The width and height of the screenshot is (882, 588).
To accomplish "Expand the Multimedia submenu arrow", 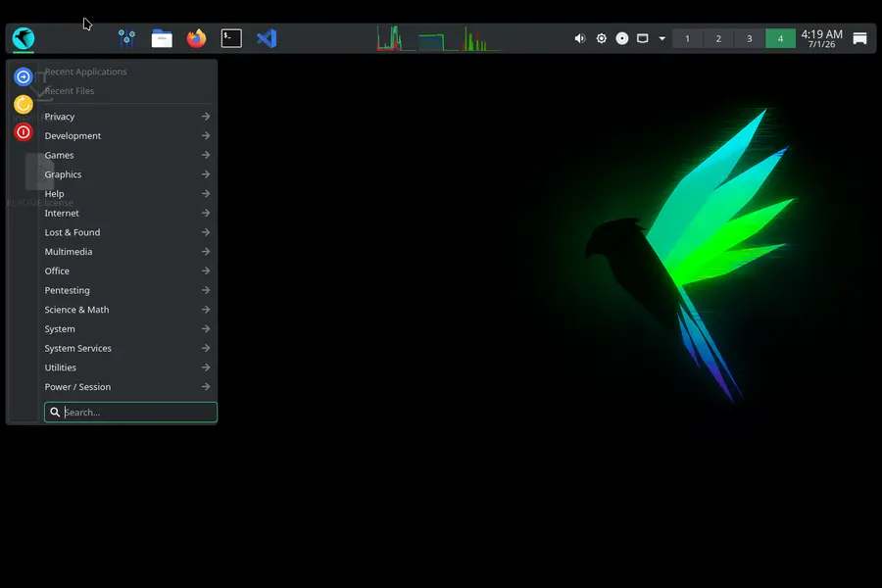I will point(206,252).
